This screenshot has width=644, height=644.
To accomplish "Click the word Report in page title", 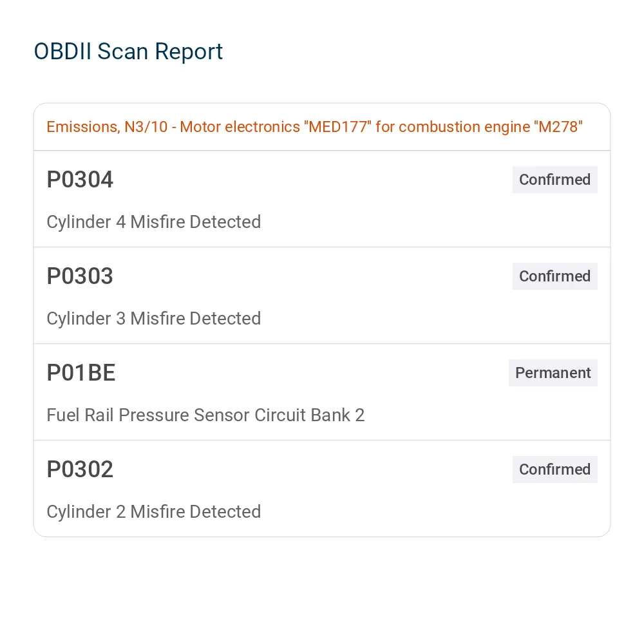I will click(x=189, y=52).
